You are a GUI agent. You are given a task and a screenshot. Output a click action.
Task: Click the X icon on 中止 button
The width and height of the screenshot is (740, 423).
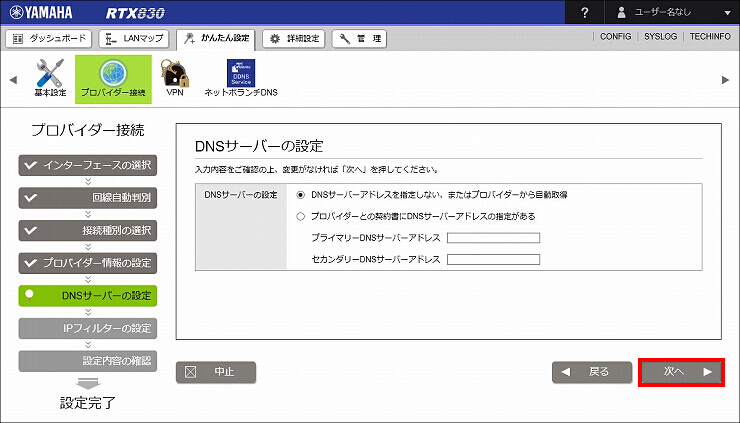click(191, 372)
